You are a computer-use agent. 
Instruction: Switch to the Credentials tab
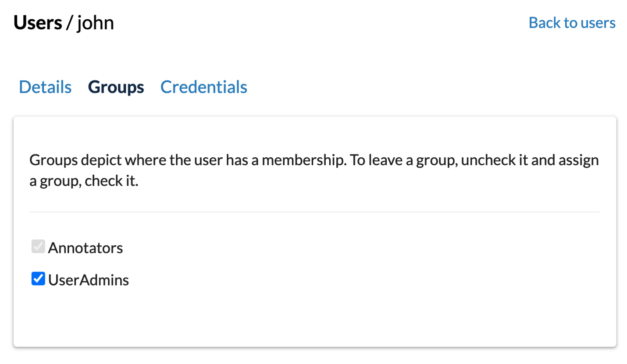click(204, 87)
